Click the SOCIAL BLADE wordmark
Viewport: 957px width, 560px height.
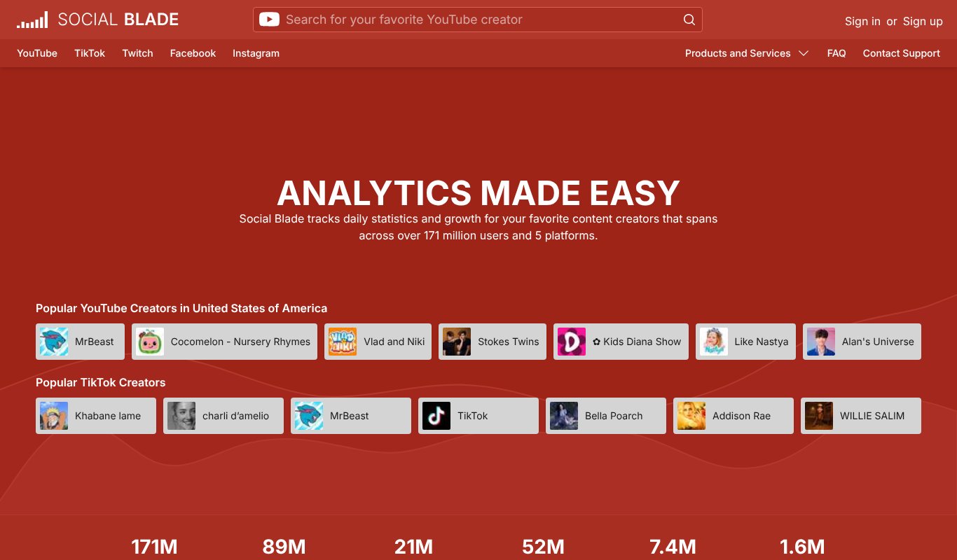click(x=118, y=20)
